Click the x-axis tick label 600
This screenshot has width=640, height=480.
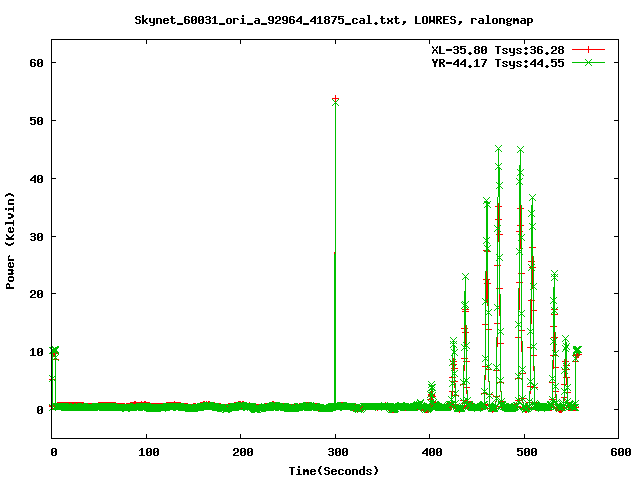621,452
